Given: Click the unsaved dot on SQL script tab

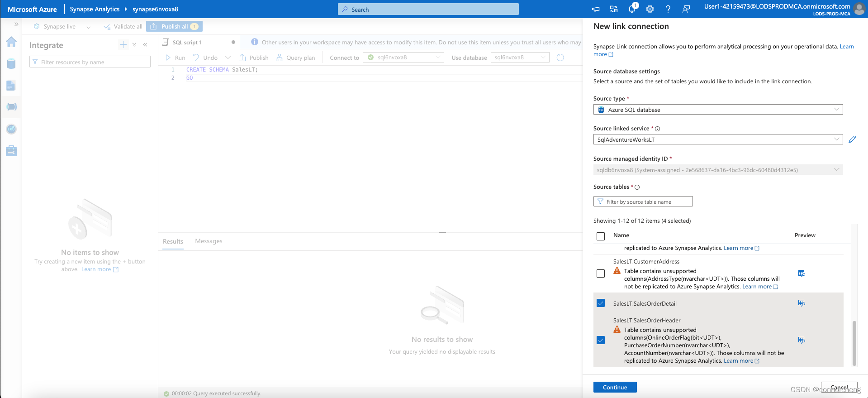Looking at the screenshot, I should pyautogui.click(x=233, y=42).
